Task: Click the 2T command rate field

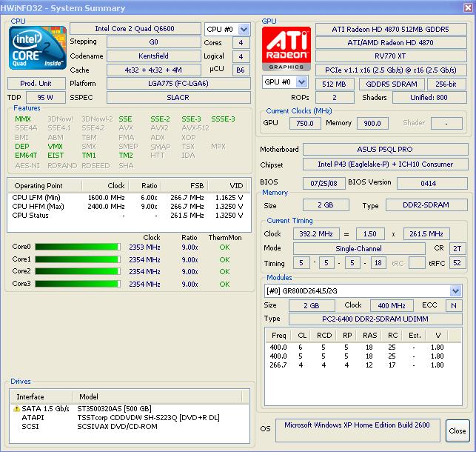Action: pos(457,249)
